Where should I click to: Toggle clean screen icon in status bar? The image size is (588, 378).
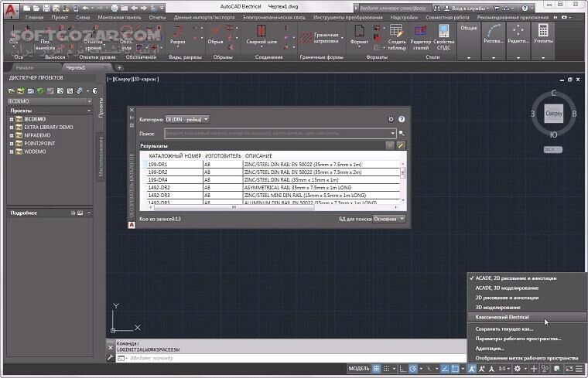[569, 369]
